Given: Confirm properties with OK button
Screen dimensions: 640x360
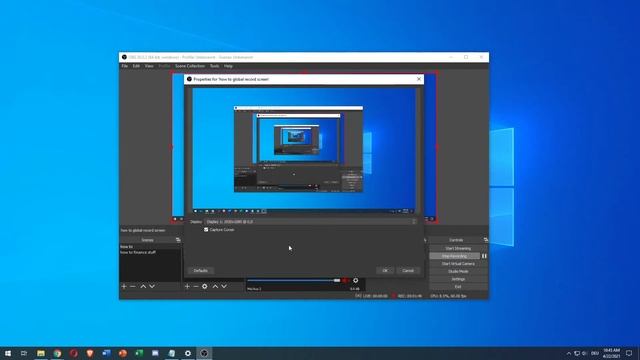Looking at the screenshot, I should pyautogui.click(x=385, y=271).
